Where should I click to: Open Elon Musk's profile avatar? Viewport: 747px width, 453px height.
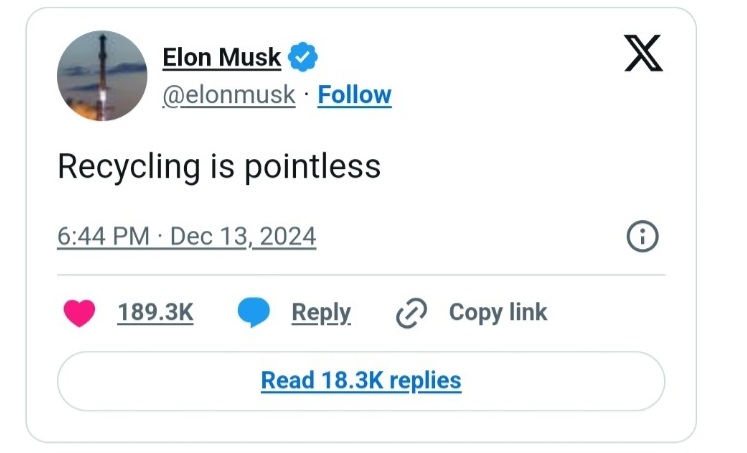(102, 76)
